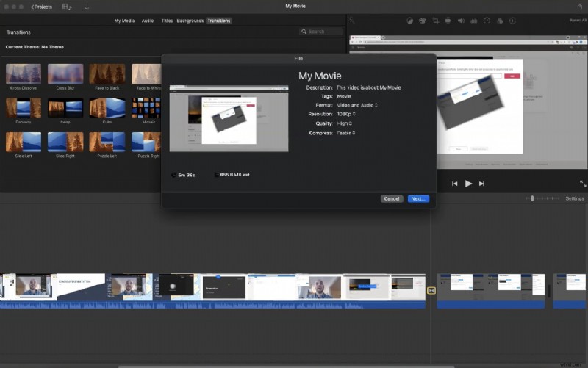Open the Quality High dropdown
Image resolution: width=588 pixels, height=368 pixels.
click(x=344, y=123)
